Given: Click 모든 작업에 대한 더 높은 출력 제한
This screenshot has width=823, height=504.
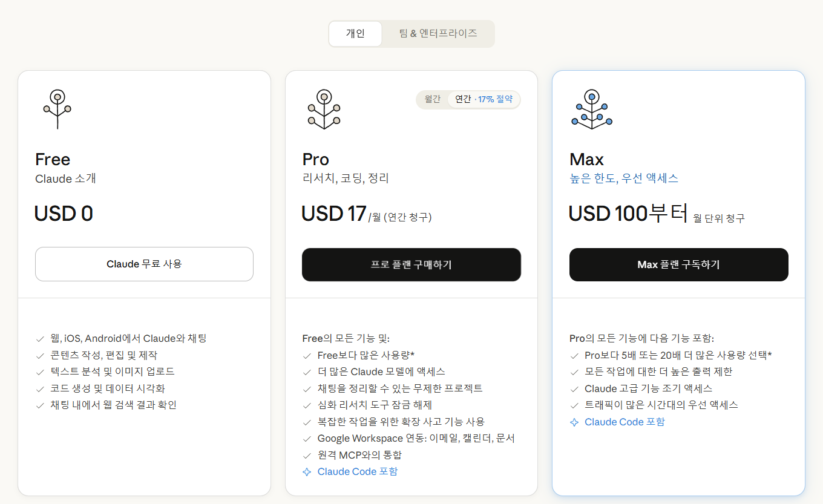Looking at the screenshot, I should point(658,372).
